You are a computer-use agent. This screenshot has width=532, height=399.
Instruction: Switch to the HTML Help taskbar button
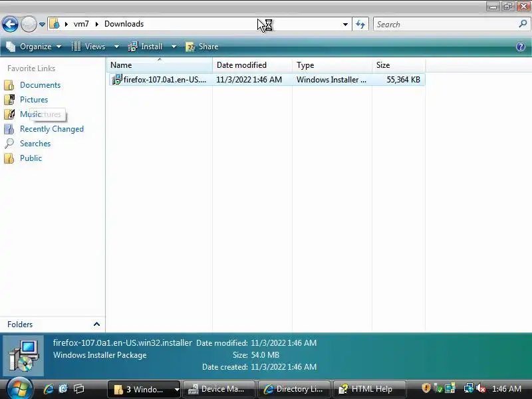coord(370,389)
